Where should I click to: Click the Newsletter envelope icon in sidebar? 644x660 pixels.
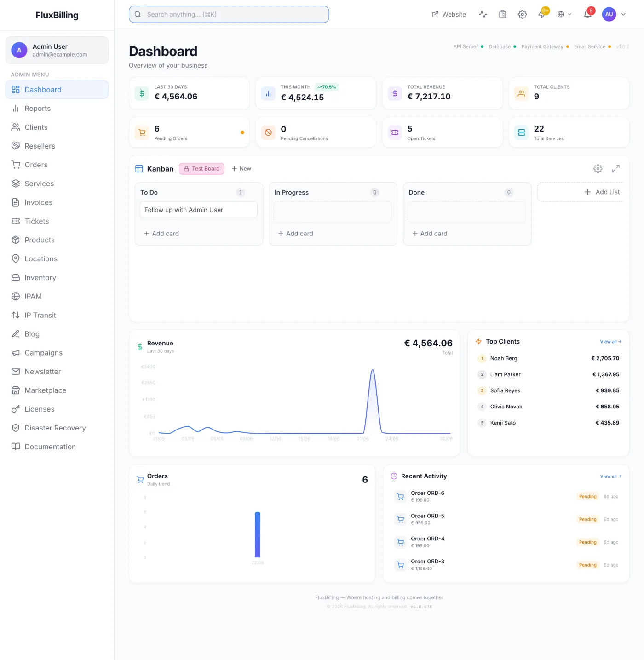[x=16, y=372]
